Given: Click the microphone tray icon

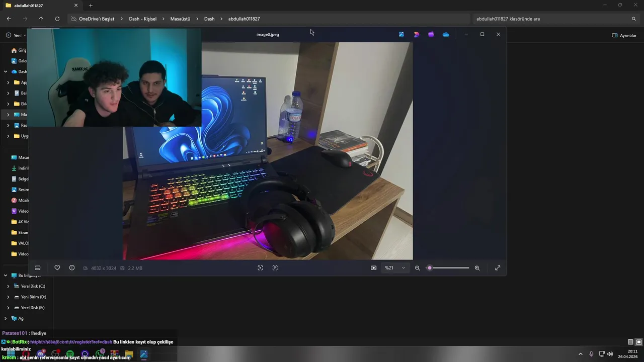Looking at the screenshot, I should pos(591,354).
